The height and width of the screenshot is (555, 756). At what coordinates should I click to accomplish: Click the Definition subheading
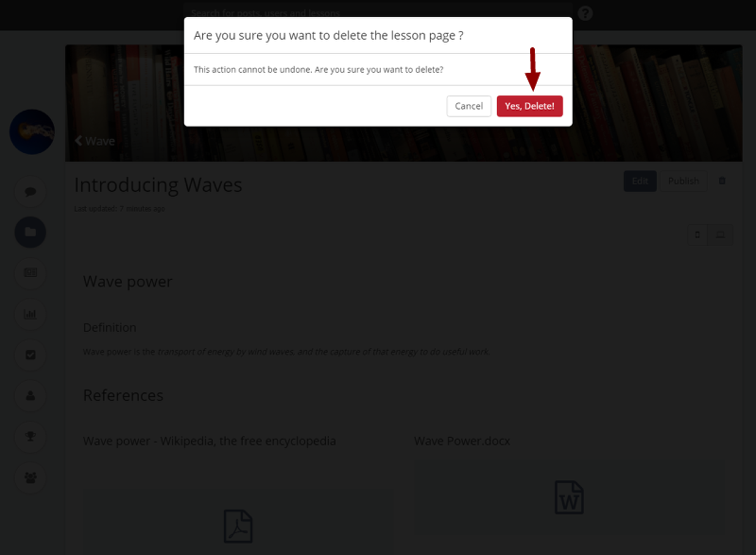(110, 327)
